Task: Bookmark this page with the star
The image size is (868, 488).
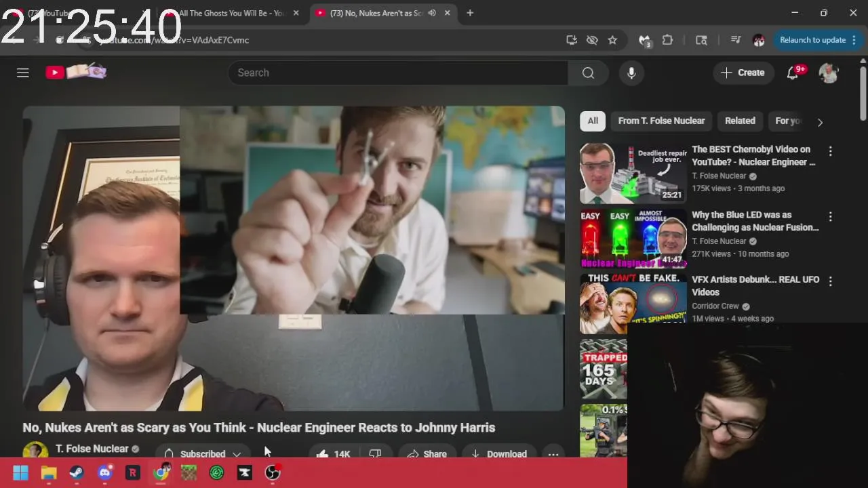Action: tap(612, 40)
